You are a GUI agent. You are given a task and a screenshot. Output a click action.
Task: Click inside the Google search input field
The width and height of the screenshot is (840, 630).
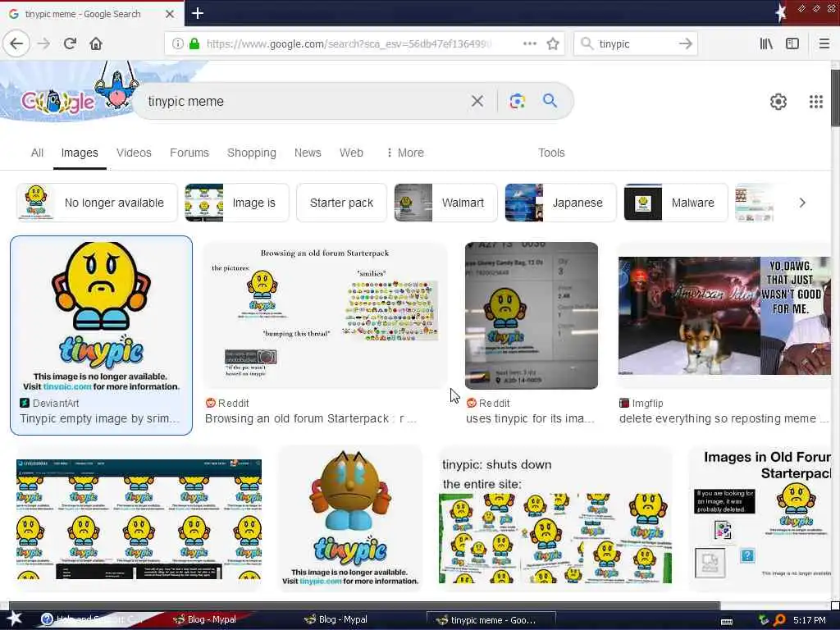(305, 101)
